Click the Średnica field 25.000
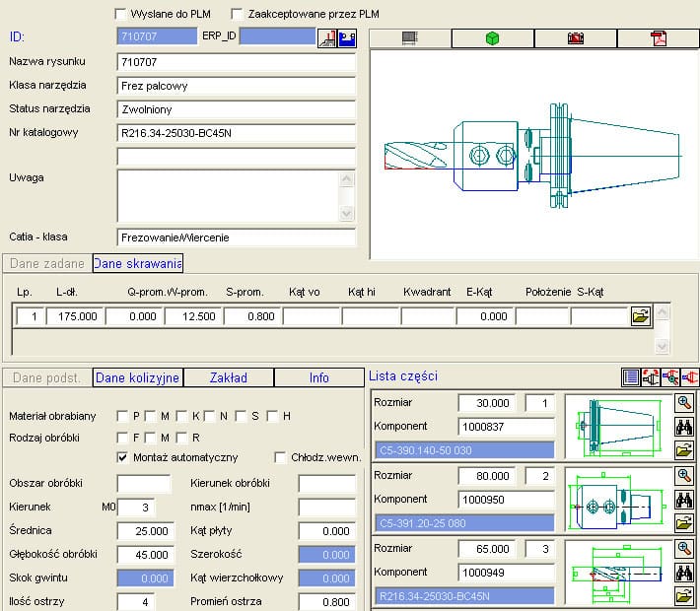 146,531
